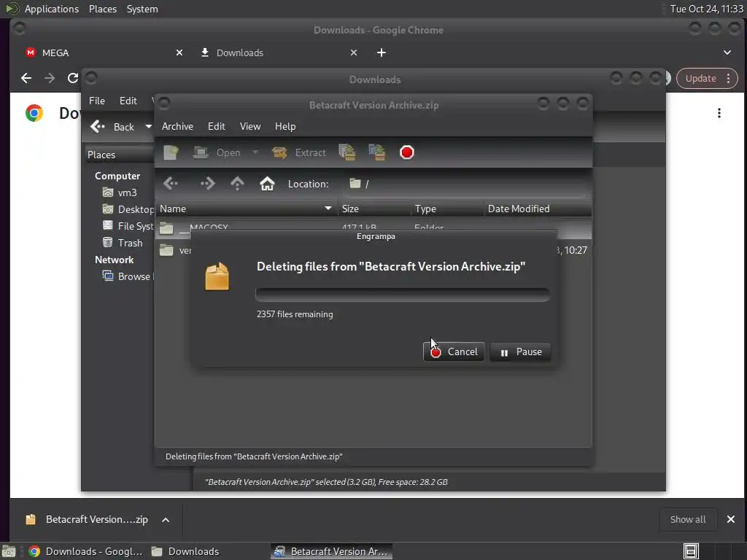747x560 pixels.
Task: Go forward in Chrome
Action: click(x=50, y=78)
